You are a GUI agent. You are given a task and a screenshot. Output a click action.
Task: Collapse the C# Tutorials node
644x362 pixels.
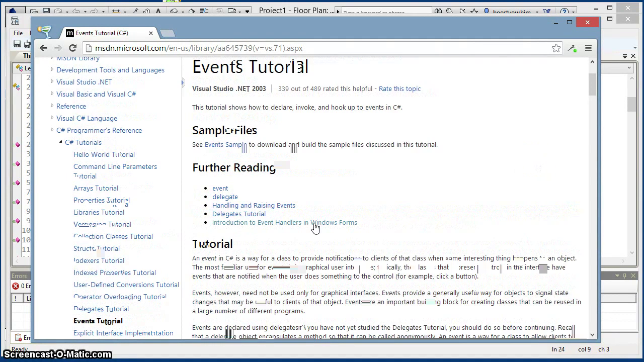click(x=60, y=142)
